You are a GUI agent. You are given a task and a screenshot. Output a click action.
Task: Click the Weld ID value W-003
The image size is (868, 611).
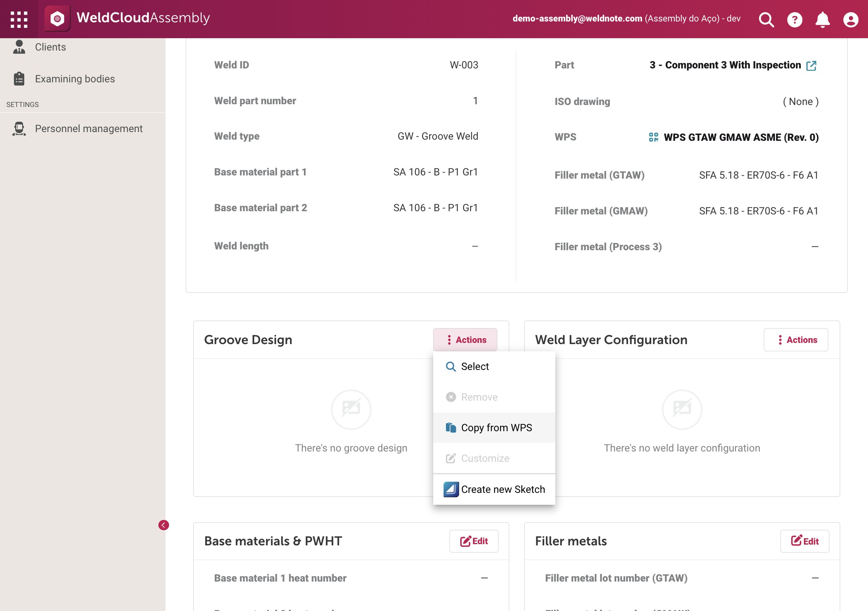point(464,65)
